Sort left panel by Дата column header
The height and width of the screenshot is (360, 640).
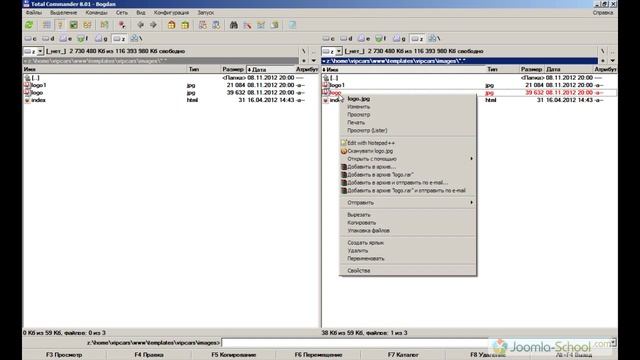tap(270, 69)
